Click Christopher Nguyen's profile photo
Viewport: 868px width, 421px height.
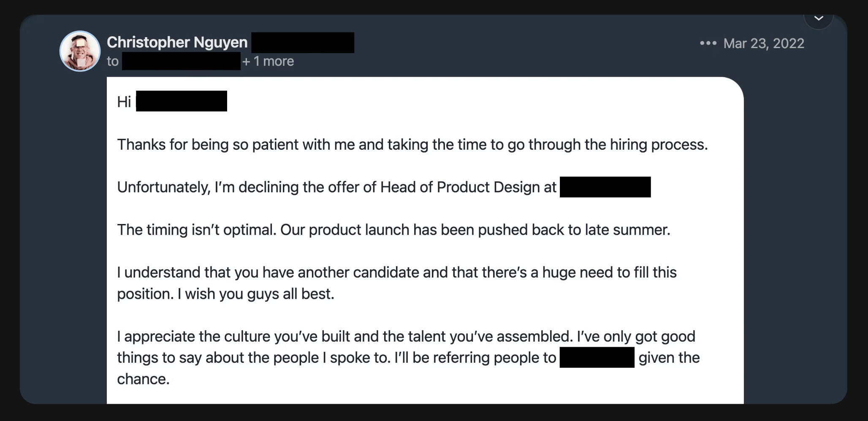point(80,51)
